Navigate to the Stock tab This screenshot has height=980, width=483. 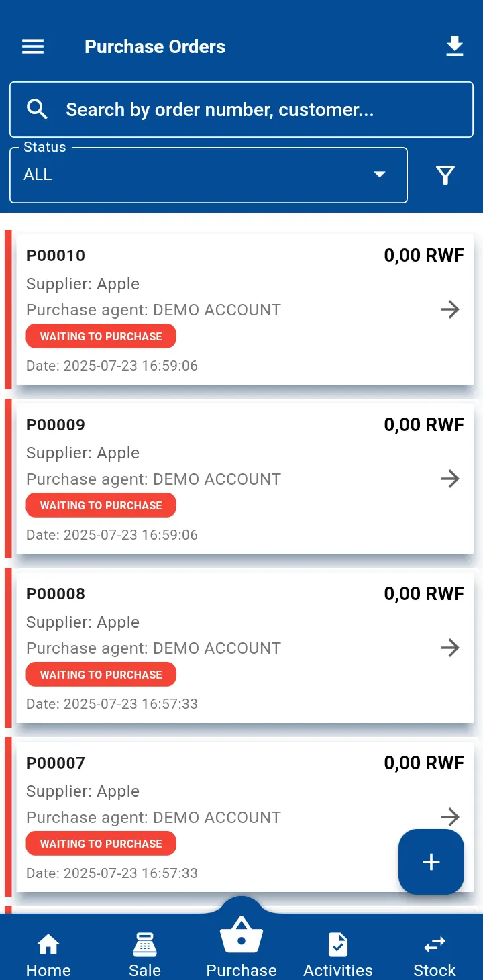pyautogui.click(x=435, y=954)
